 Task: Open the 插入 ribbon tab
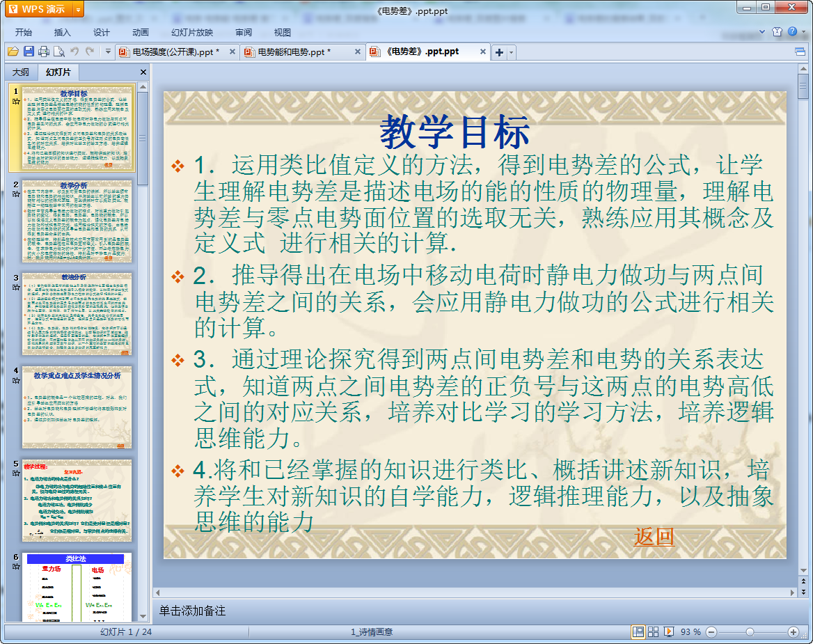[x=62, y=32]
